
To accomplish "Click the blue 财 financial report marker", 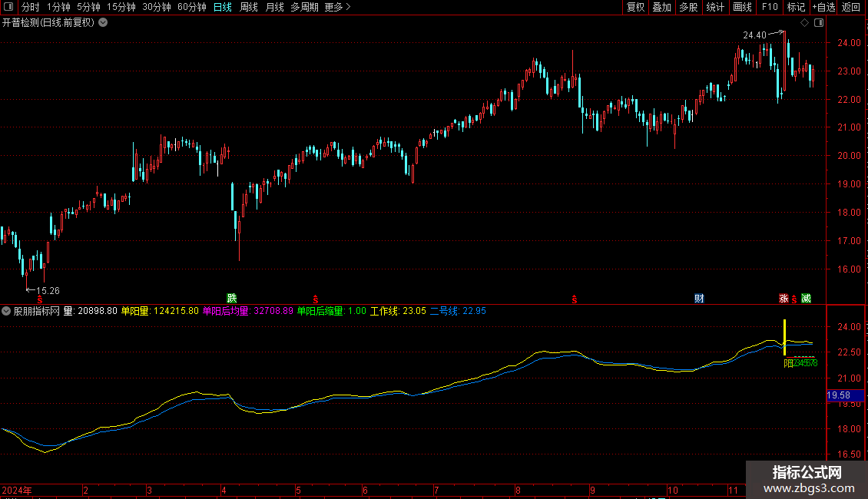I will coord(699,298).
